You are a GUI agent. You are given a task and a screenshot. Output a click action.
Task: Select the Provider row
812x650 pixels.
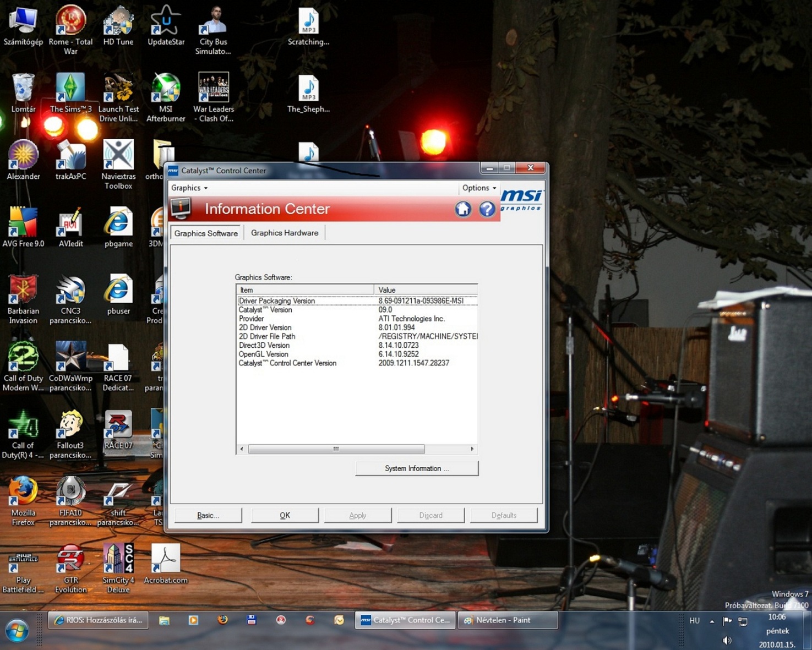click(x=357, y=319)
